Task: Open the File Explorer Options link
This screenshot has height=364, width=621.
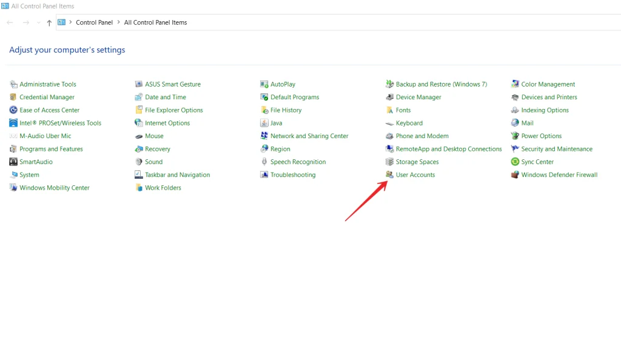Action: pyautogui.click(x=174, y=110)
